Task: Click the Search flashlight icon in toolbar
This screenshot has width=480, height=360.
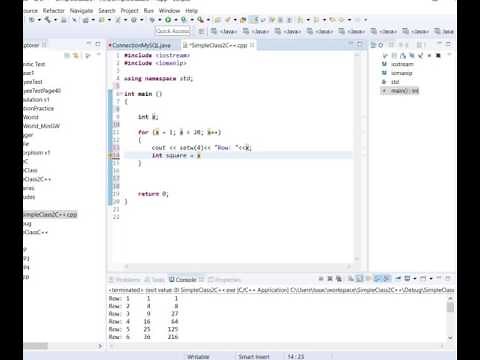Action: coord(200,20)
